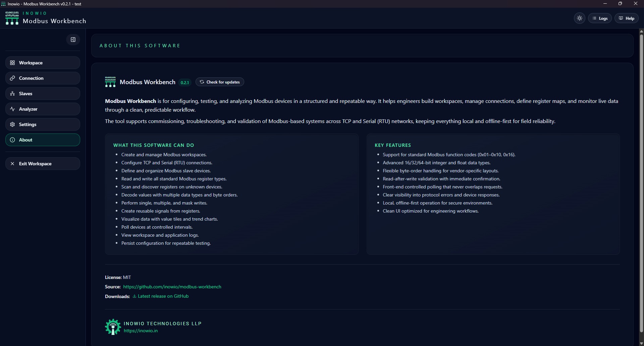Open the Analyzer page
Screen dimensions: 644x346
(43, 109)
